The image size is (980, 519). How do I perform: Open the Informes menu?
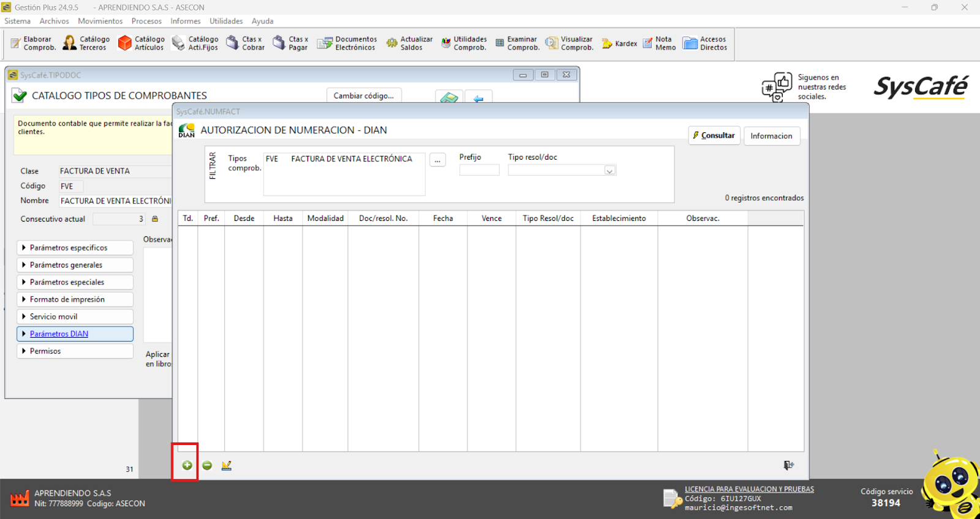click(186, 21)
